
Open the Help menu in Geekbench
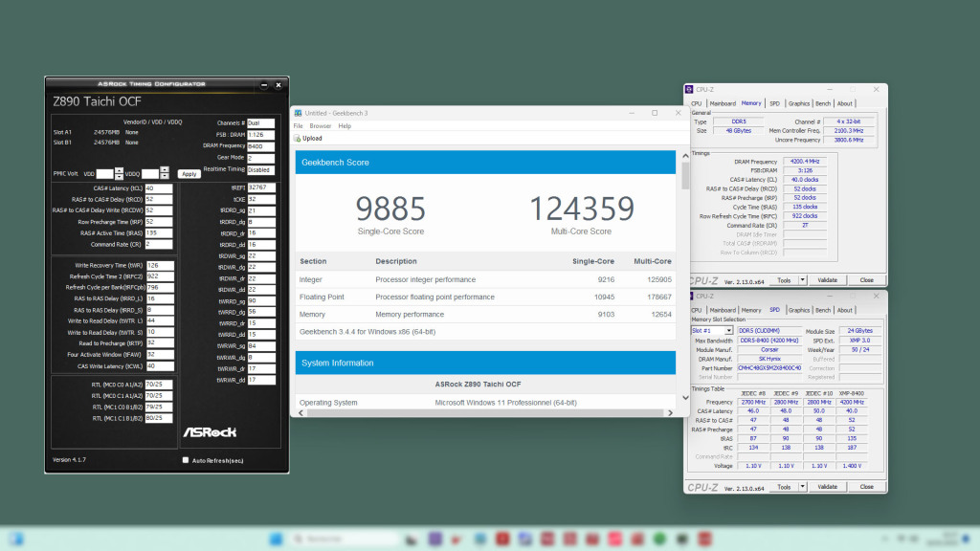click(345, 126)
